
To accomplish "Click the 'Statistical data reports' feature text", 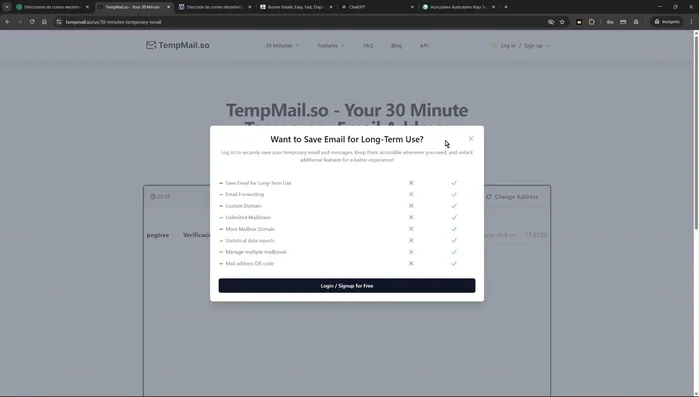I will point(250,241).
